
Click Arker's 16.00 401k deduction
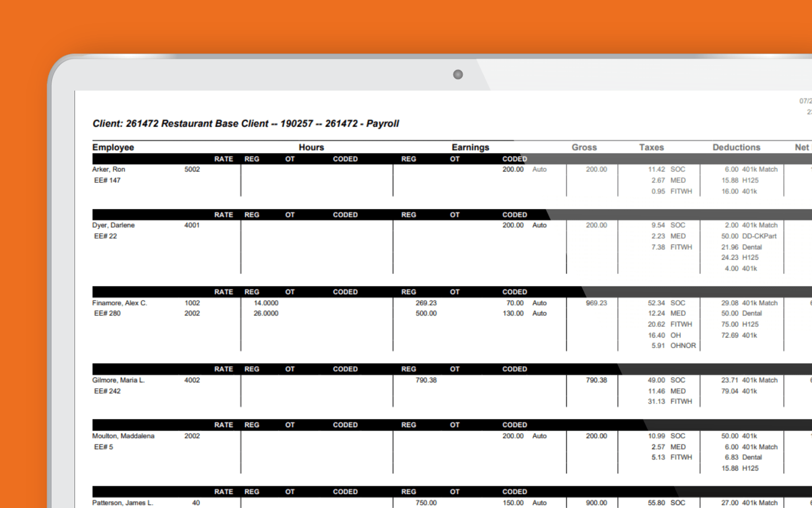(x=739, y=191)
